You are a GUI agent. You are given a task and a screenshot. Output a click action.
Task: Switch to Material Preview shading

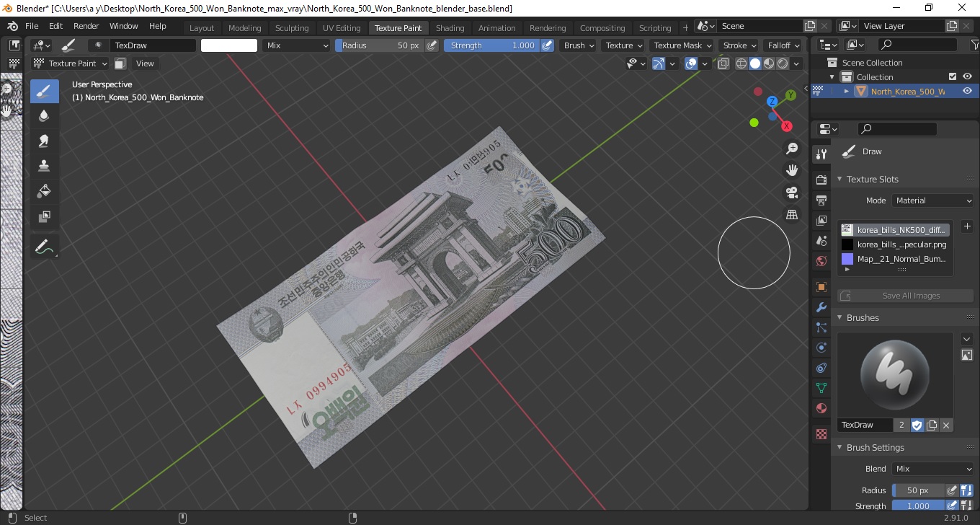click(x=768, y=63)
